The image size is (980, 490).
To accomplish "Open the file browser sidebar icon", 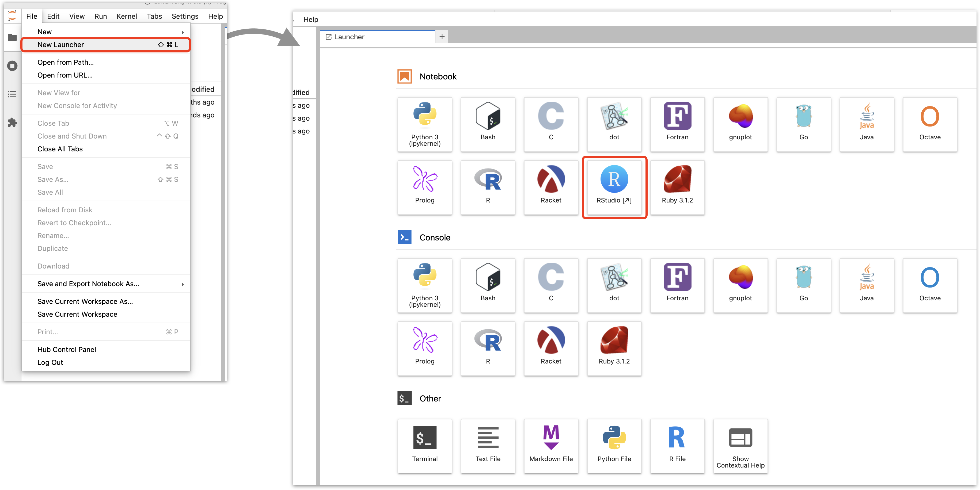I will point(12,37).
